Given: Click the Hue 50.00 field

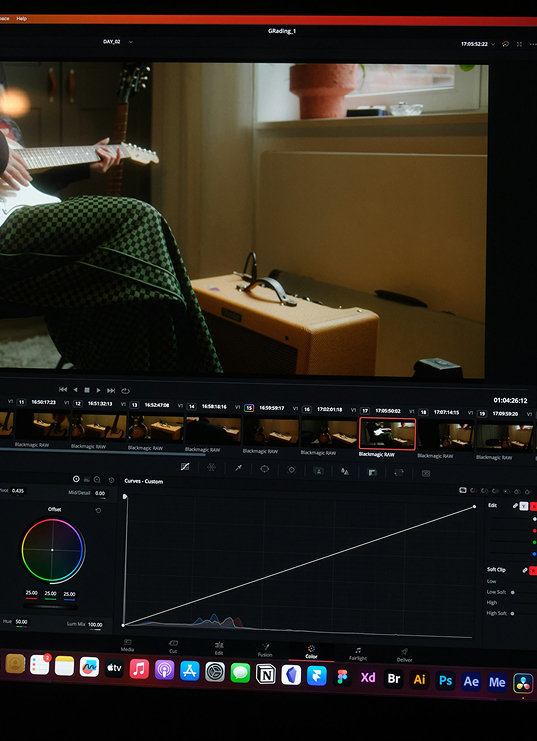Looking at the screenshot, I should pyautogui.click(x=21, y=622).
